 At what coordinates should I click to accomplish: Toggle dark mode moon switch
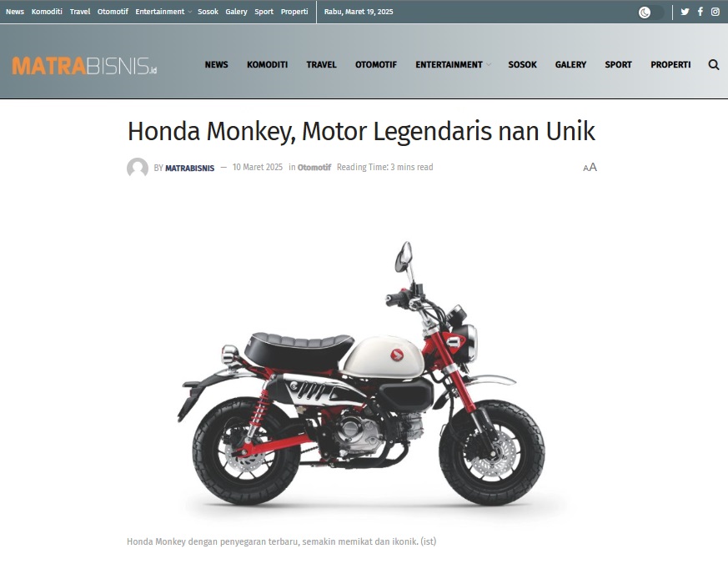(650, 12)
